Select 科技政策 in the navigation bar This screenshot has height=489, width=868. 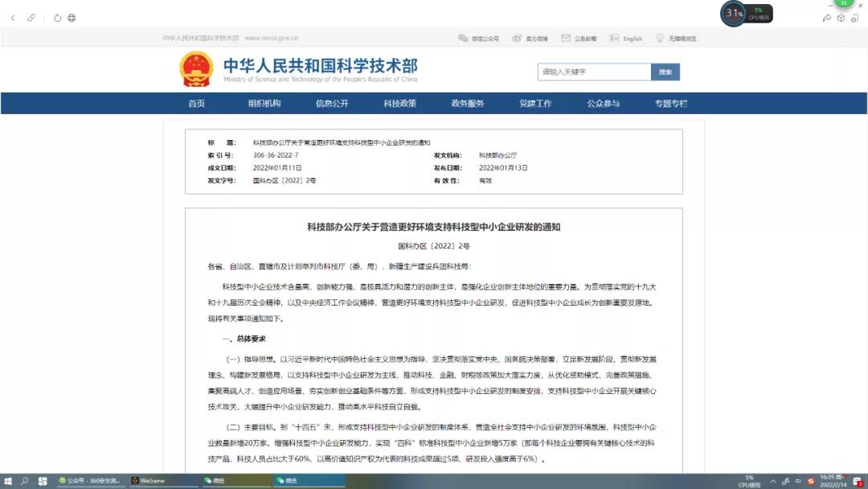(x=399, y=104)
